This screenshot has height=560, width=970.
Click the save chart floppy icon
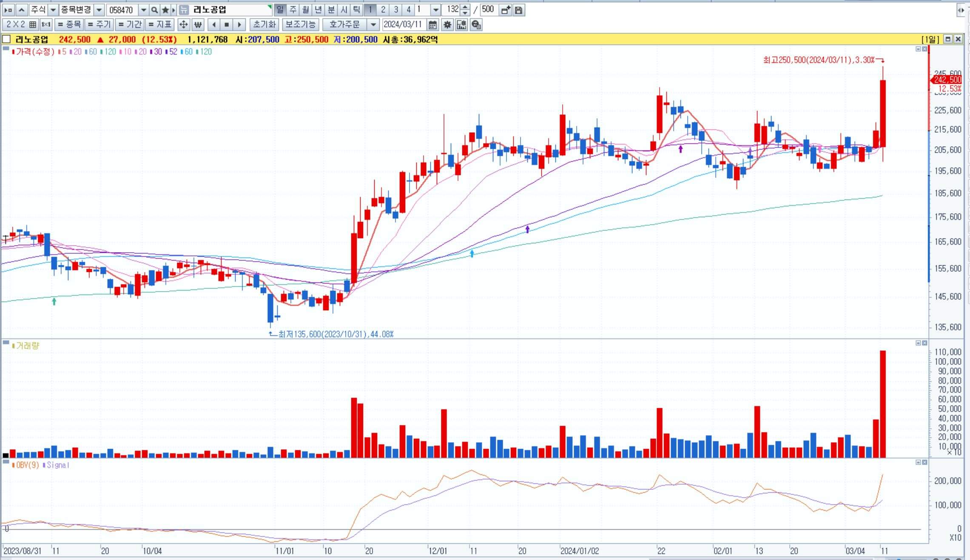(x=518, y=10)
